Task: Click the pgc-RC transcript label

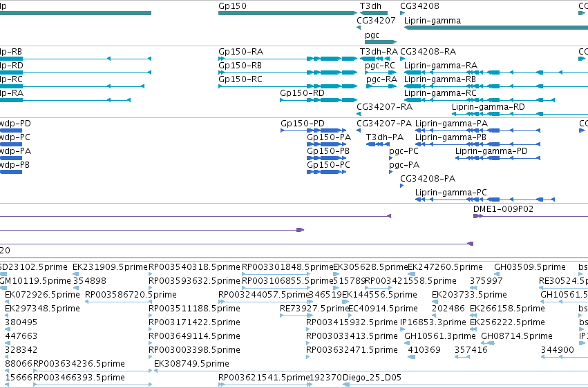Action: (380, 66)
